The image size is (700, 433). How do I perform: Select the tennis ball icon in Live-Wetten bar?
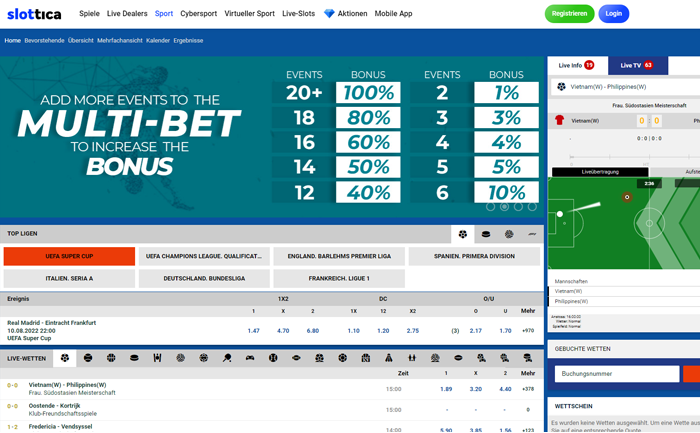[x=88, y=358]
